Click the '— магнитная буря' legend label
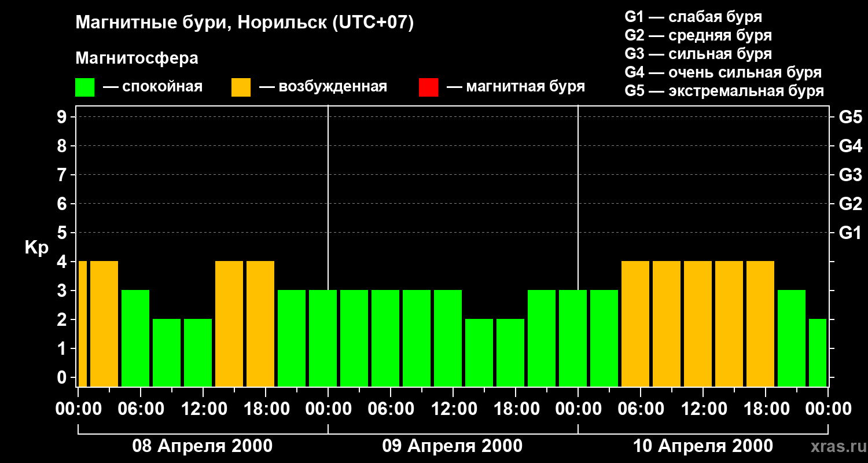This screenshot has width=868, height=463. click(516, 87)
